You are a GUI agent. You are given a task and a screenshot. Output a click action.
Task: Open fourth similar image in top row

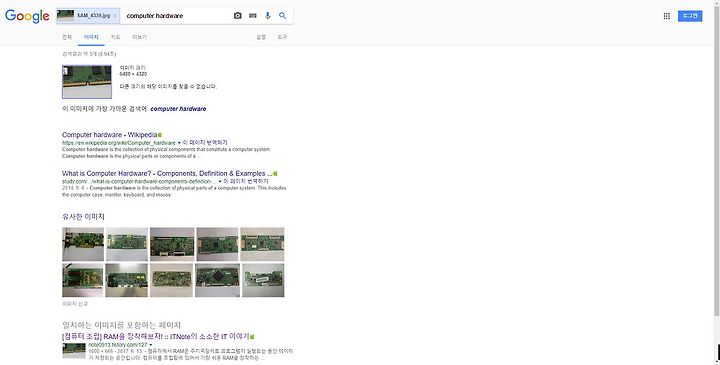(217, 244)
